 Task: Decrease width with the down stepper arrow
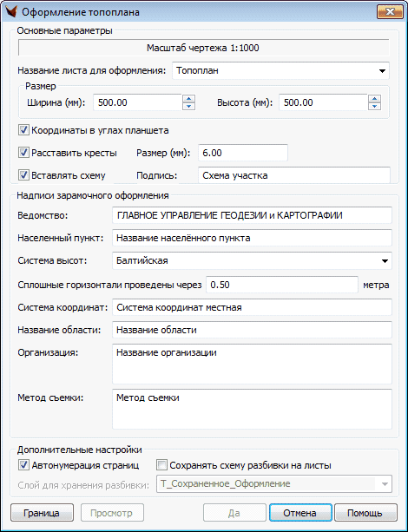[188, 106]
